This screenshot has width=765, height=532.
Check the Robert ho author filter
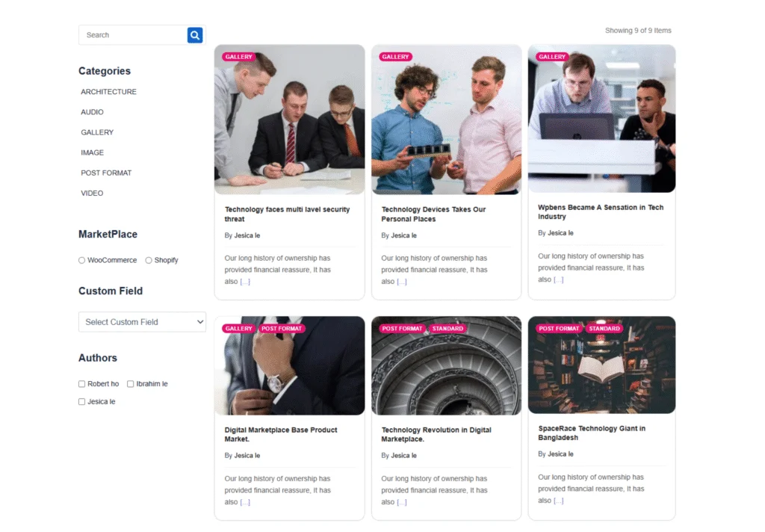coord(81,383)
